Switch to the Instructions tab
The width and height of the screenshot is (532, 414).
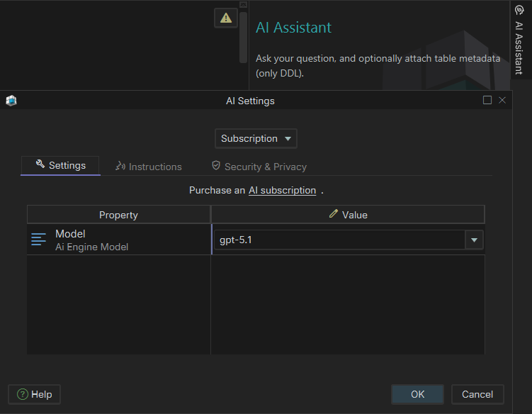point(149,167)
